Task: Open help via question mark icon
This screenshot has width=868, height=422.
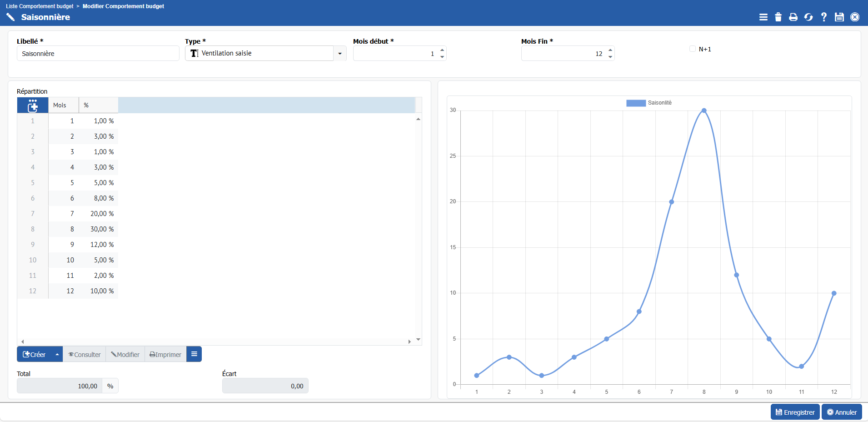Action: 823,17
